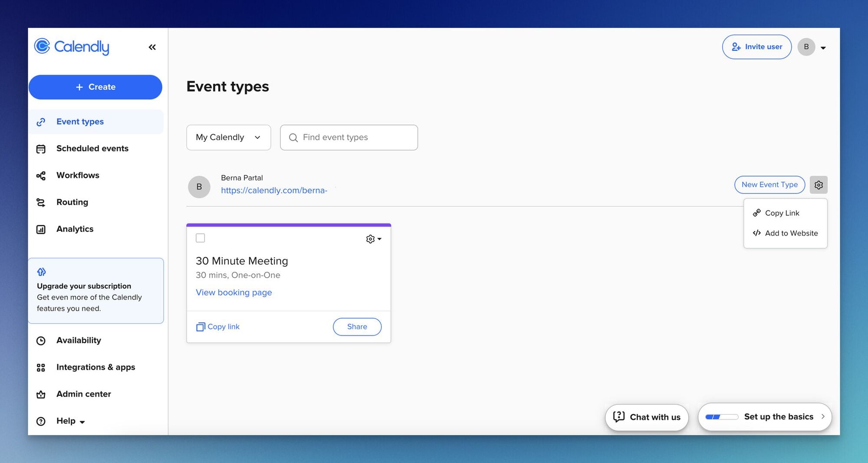
Task: Focus the Find event types search field
Action: pos(349,138)
